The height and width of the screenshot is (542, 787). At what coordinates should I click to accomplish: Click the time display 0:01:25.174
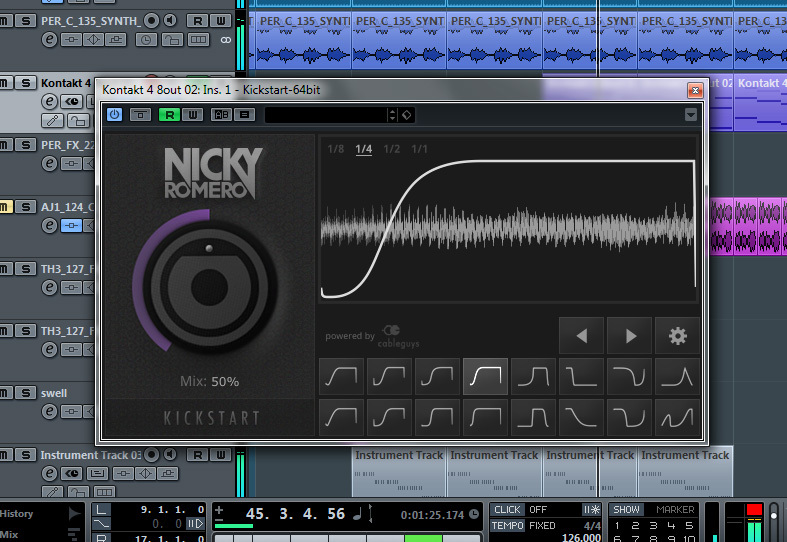coord(432,515)
